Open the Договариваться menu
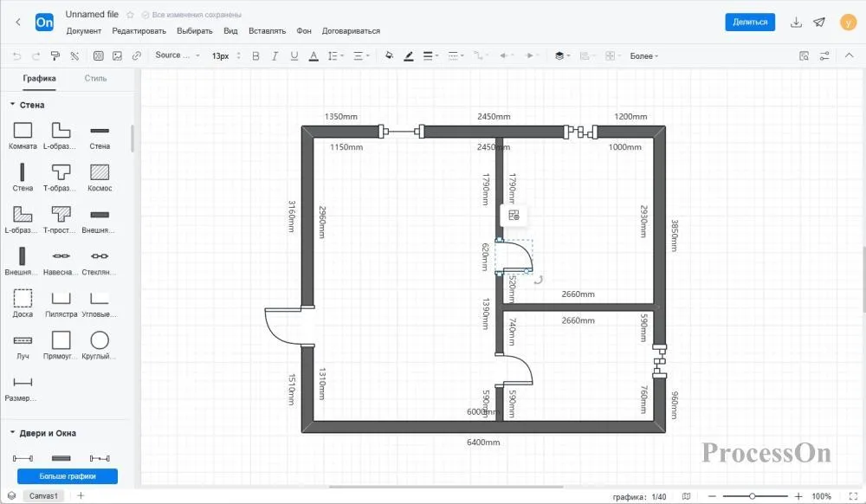This screenshot has width=866, height=504. point(351,31)
